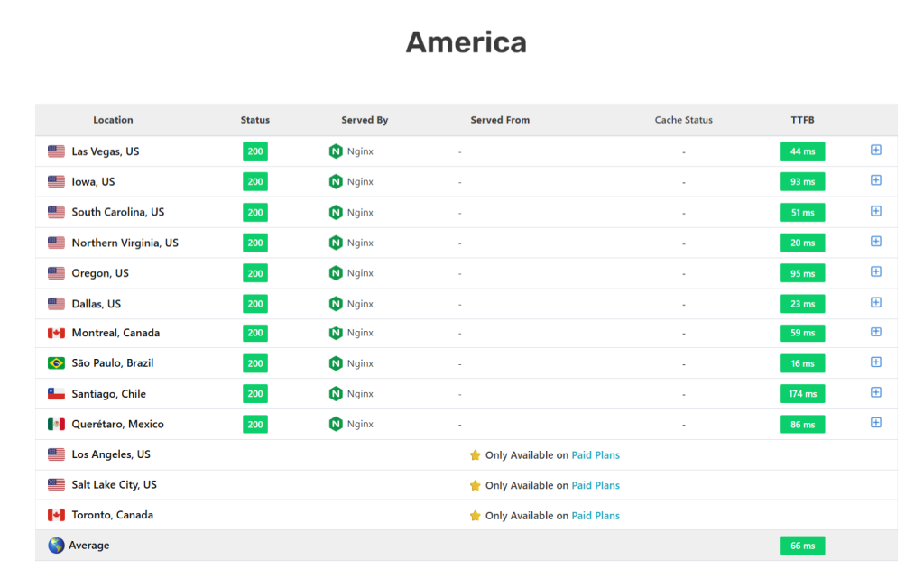924x587 pixels.
Task: Click the globe icon in the Average row
Action: point(54,545)
